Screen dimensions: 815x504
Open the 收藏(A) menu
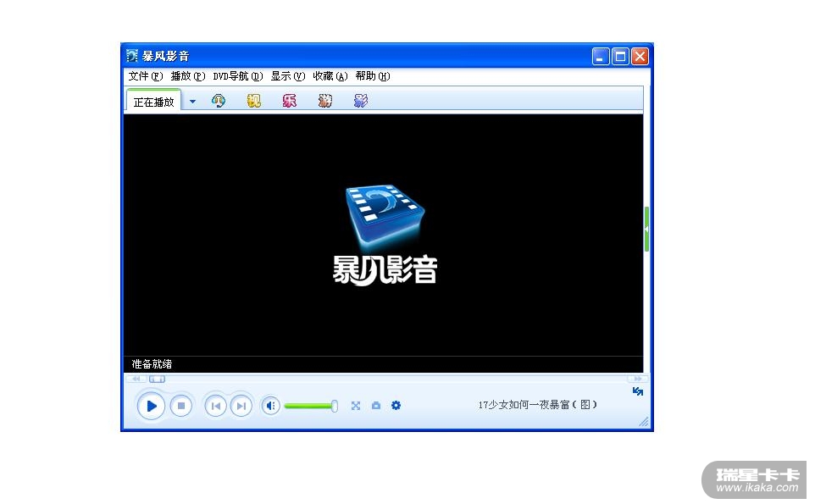pos(330,76)
